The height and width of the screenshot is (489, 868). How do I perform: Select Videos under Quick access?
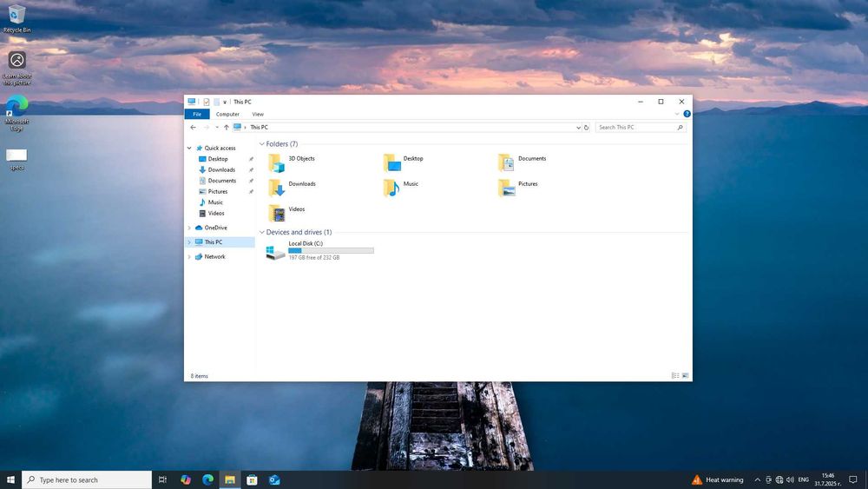tap(216, 213)
